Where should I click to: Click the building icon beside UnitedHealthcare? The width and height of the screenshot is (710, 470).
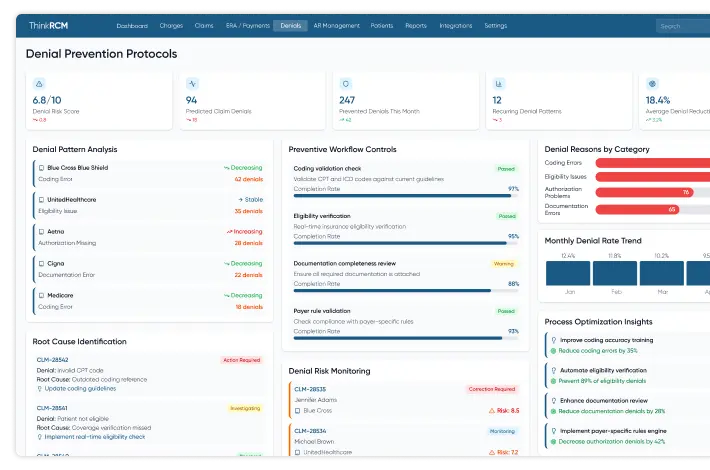(41, 200)
